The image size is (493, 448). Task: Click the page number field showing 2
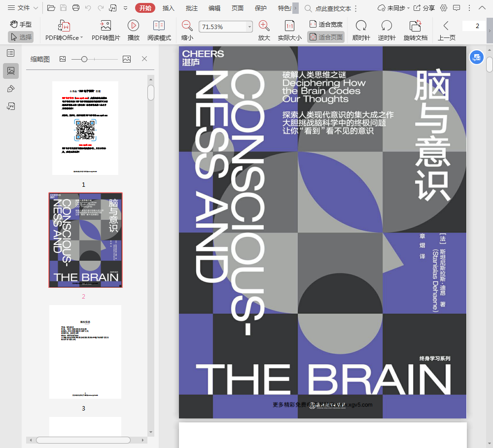pyautogui.click(x=474, y=26)
